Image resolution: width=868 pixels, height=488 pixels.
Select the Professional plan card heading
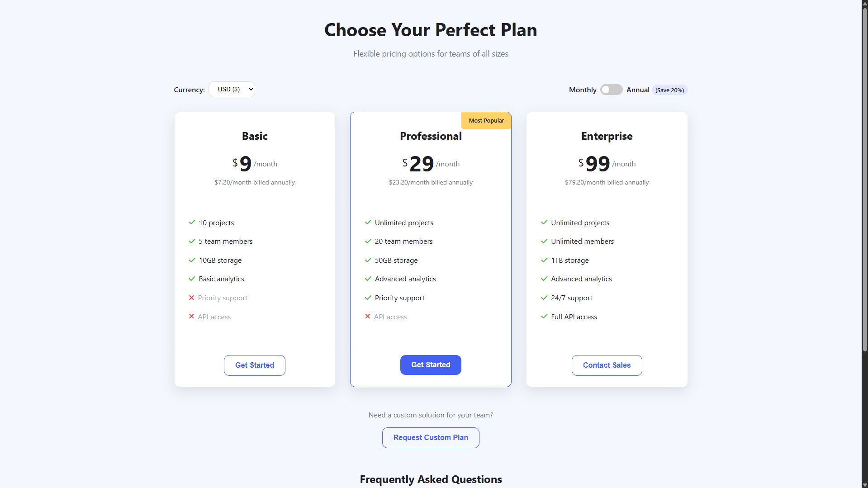(x=431, y=136)
